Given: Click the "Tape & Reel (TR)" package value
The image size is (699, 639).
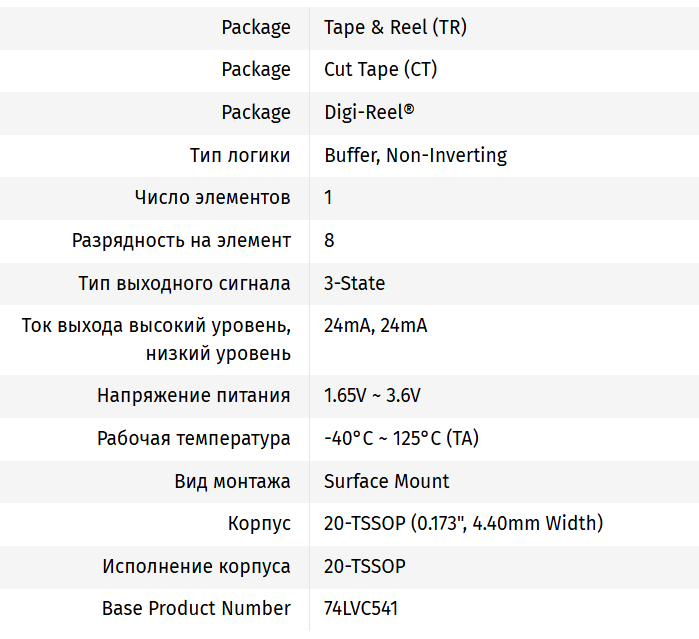Looking at the screenshot, I should pos(395,27).
